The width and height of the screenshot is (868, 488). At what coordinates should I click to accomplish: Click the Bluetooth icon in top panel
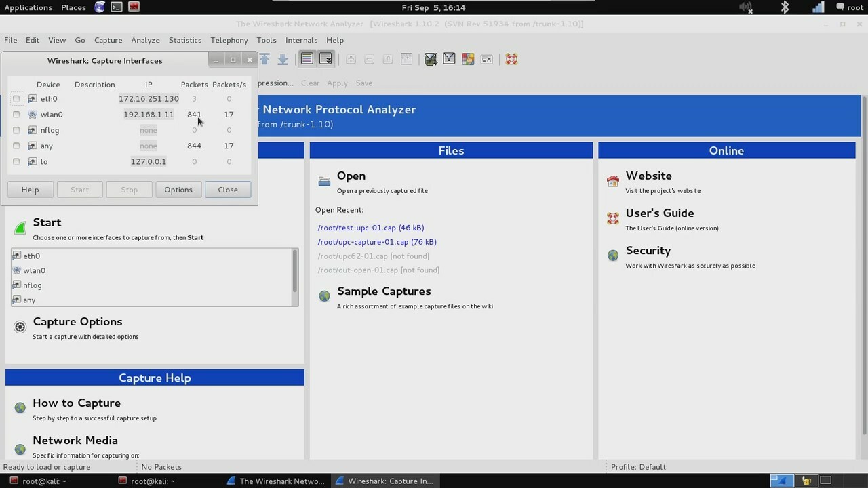tap(785, 7)
